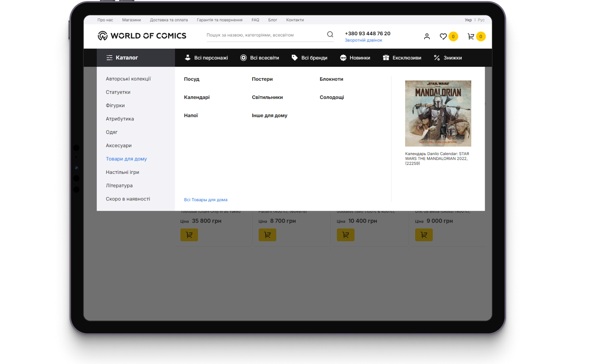Select Скоро в наявності category

[128, 199]
